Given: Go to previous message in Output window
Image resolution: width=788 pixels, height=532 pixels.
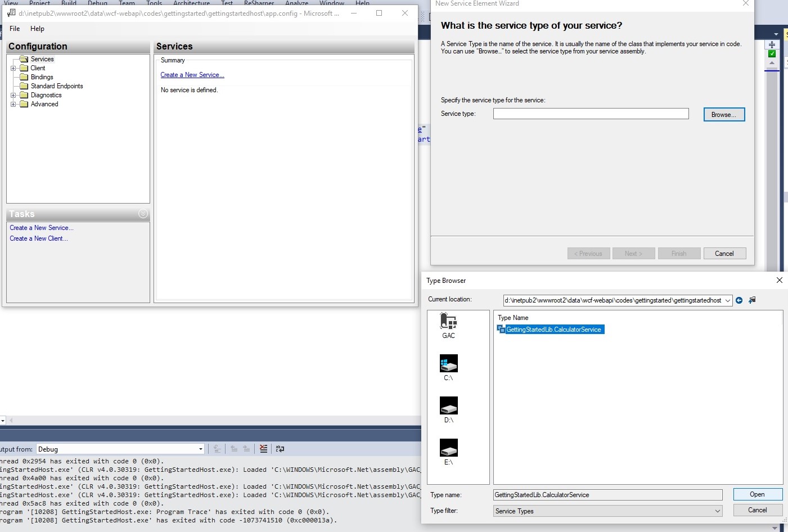Looking at the screenshot, I should pyautogui.click(x=233, y=449).
